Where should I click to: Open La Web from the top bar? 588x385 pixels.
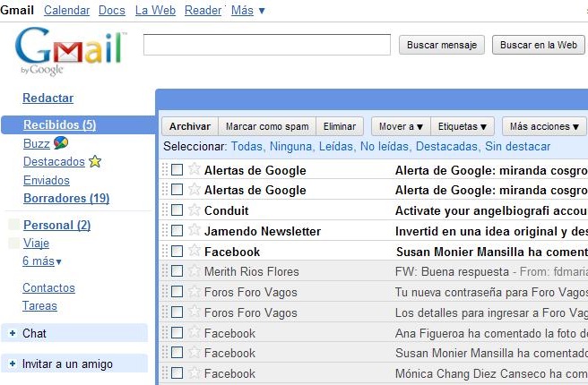click(155, 11)
